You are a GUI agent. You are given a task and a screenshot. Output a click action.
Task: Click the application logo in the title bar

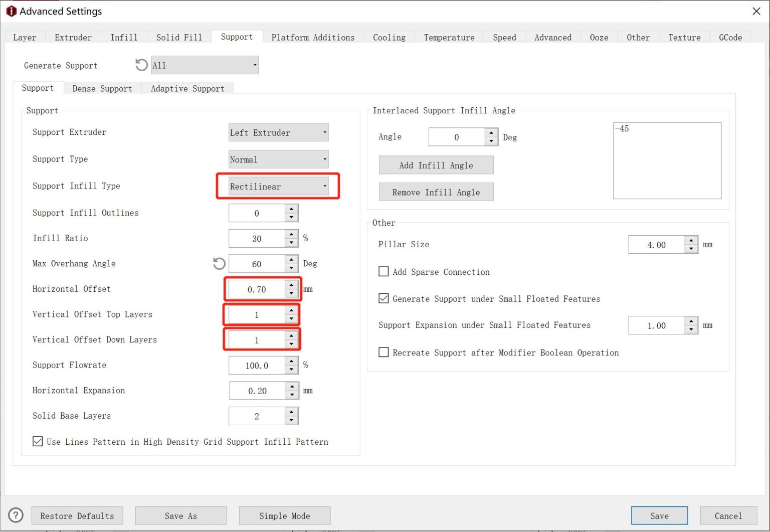coord(11,11)
